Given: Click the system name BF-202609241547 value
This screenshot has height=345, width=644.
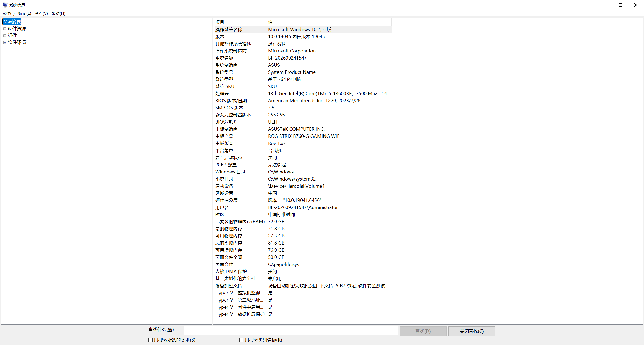Looking at the screenshot, I should point(287,58).
